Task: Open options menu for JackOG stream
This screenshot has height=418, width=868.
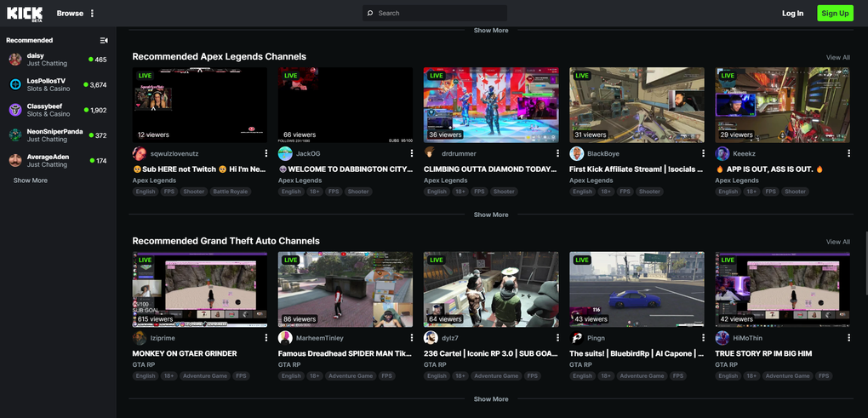Action: point(411,153)
